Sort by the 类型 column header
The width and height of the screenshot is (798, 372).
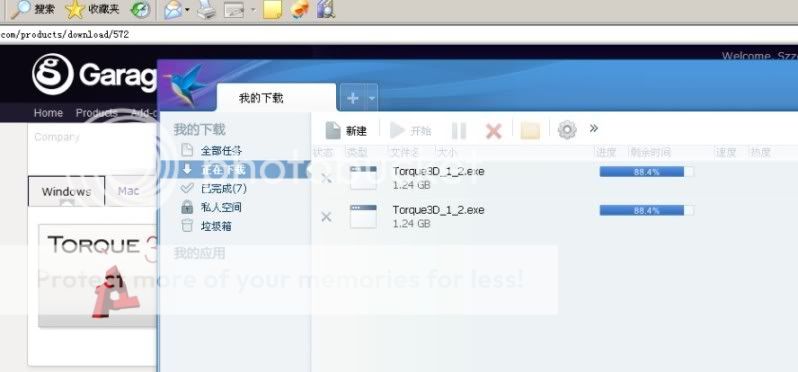tap(356, 152)
